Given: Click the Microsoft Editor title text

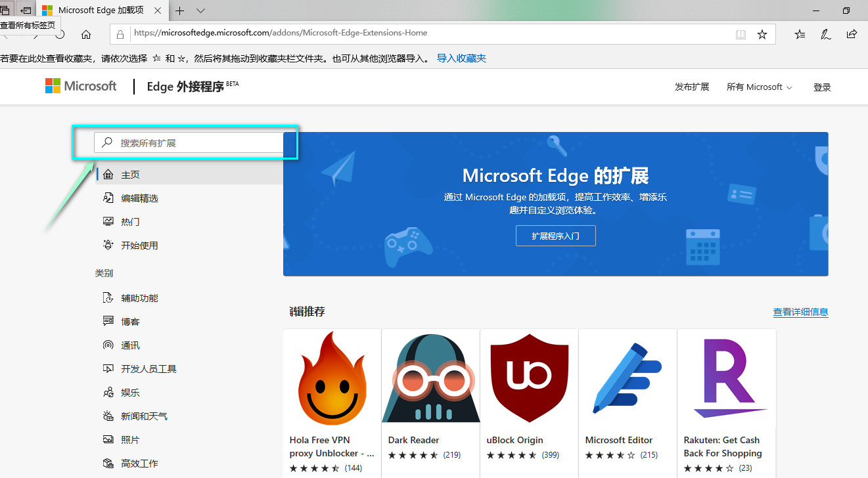Looking at the screenshot, I should 619,440.
